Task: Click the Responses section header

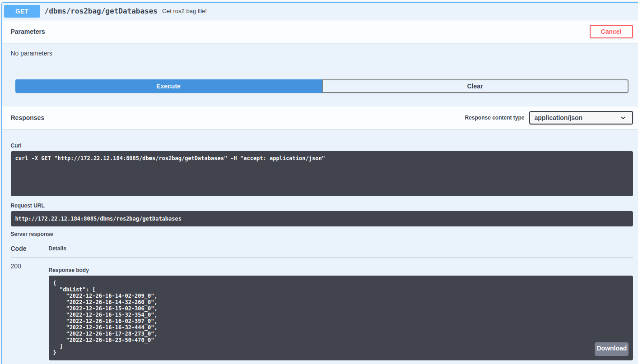Action: pos(27,118)
